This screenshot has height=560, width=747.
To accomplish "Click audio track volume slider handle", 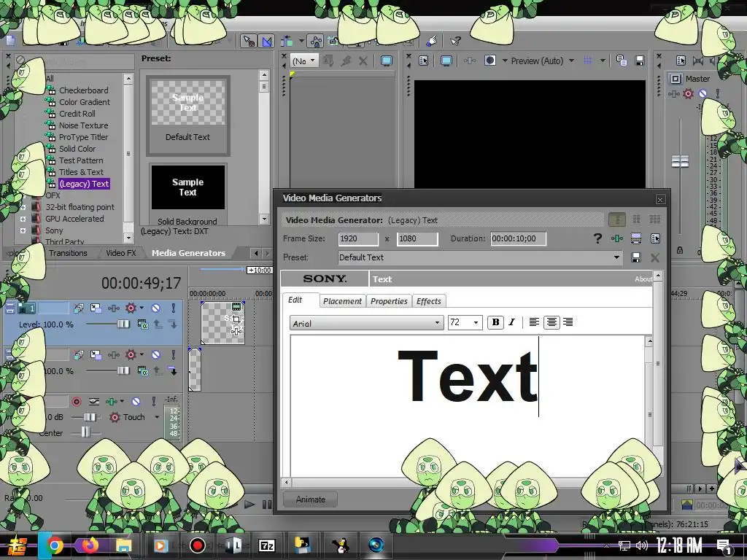I will pyautogui.click(x=90, y=417).
